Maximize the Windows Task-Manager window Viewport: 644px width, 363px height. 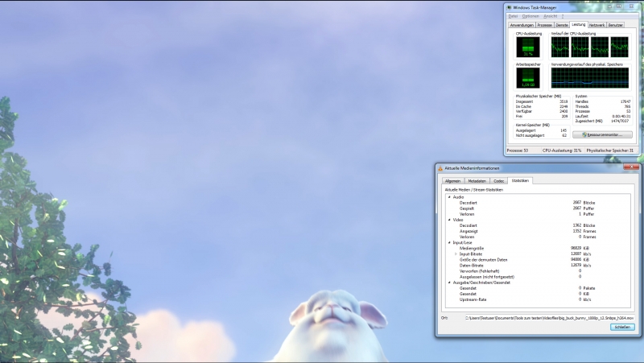tap(619, 6)
